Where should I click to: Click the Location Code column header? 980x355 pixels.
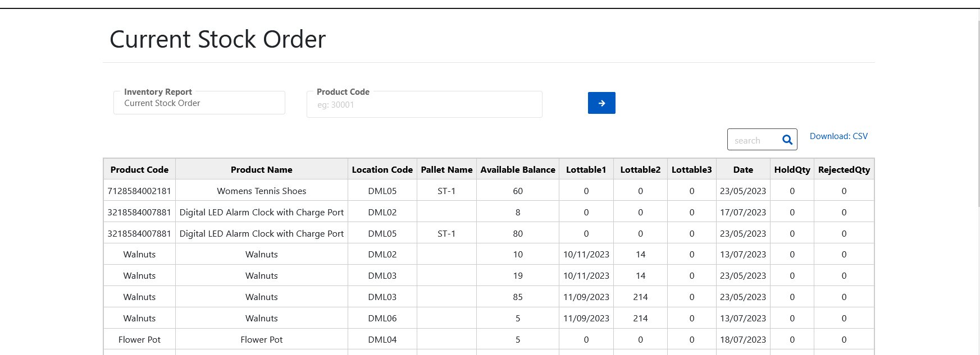click(382, 169)
